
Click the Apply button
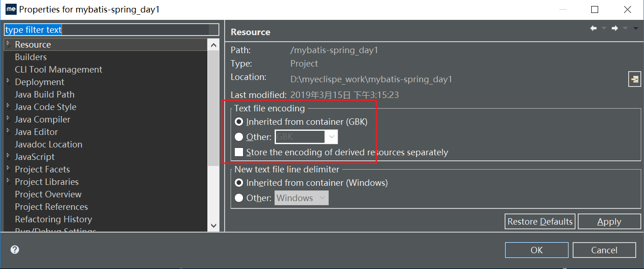pyautogui.click(x=609, y=221)
